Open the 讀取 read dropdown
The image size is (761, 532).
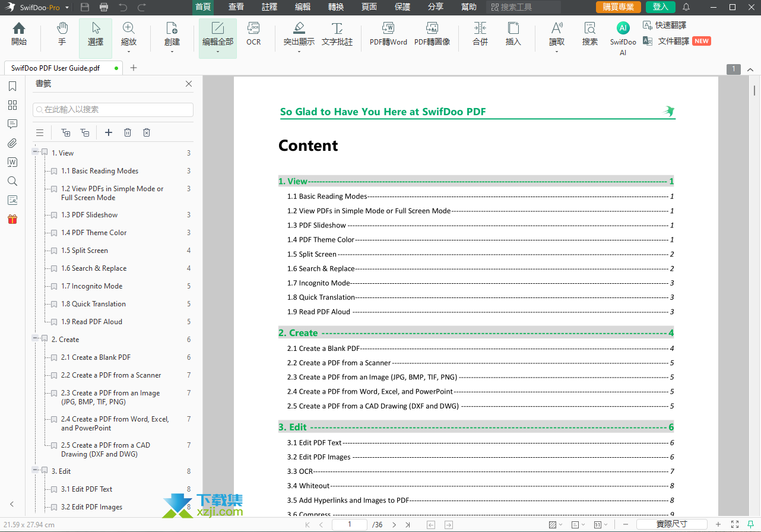[557, 52]
